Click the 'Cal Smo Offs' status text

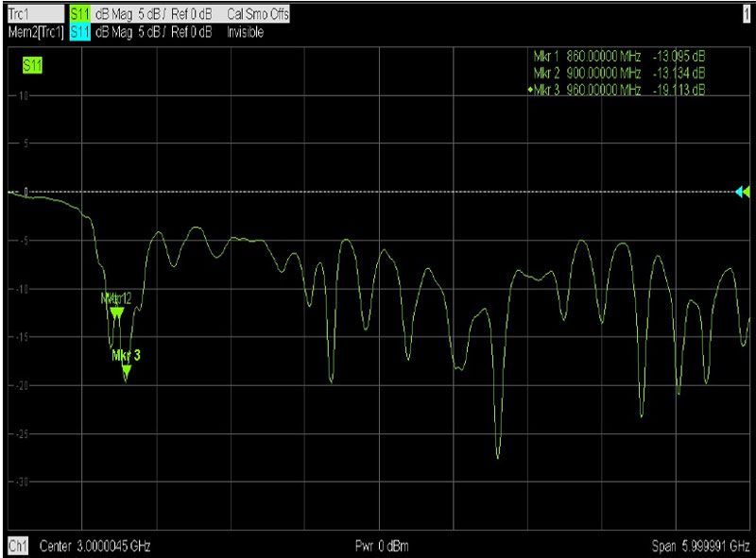(258, 14)
